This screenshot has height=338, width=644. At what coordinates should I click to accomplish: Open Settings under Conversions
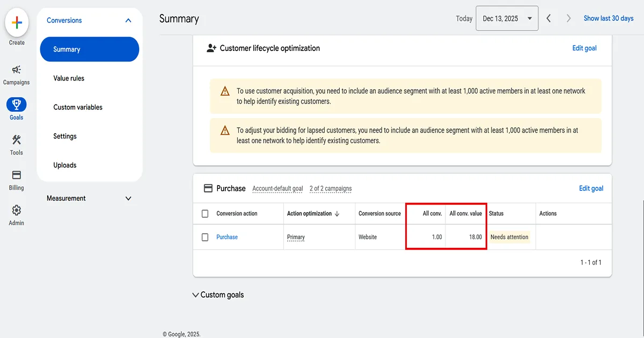tap(64, 136)
